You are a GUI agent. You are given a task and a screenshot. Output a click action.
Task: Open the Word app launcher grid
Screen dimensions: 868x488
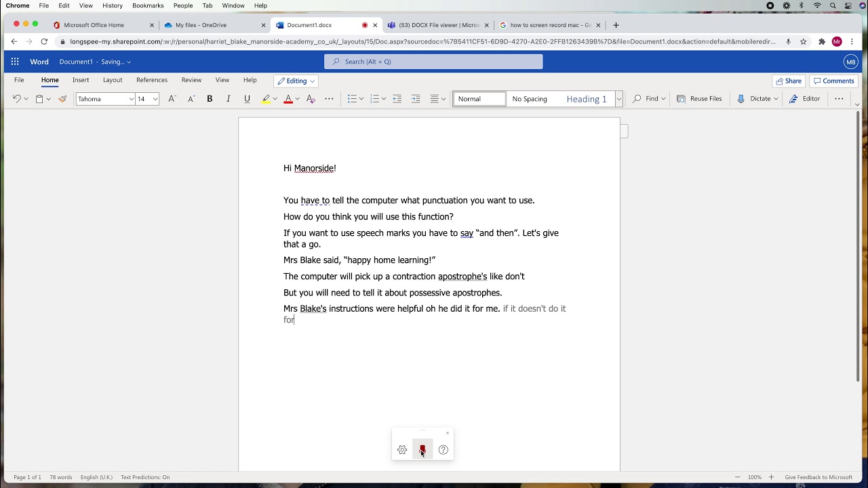[x=14, y=62]
